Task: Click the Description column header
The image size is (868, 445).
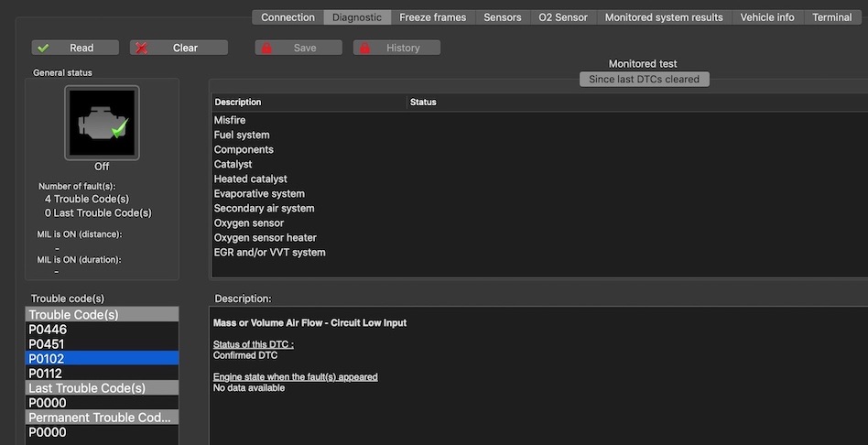Action: [238, 103]
